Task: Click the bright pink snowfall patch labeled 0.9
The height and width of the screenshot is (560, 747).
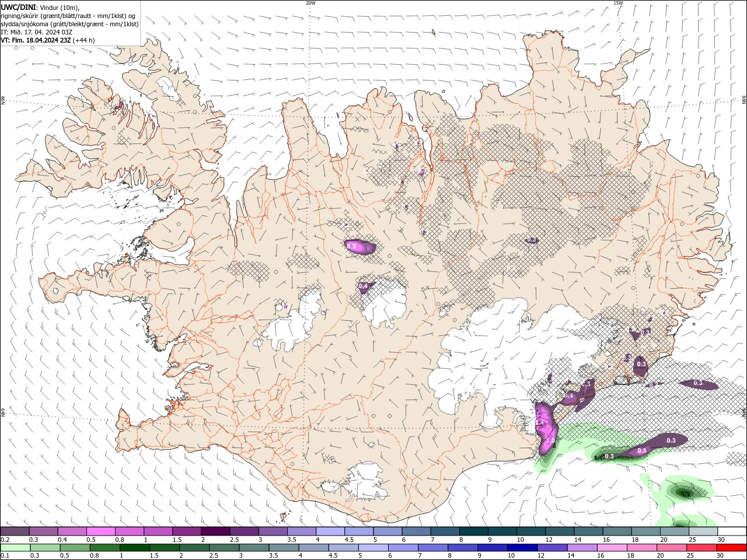Action: coord(360,247)
